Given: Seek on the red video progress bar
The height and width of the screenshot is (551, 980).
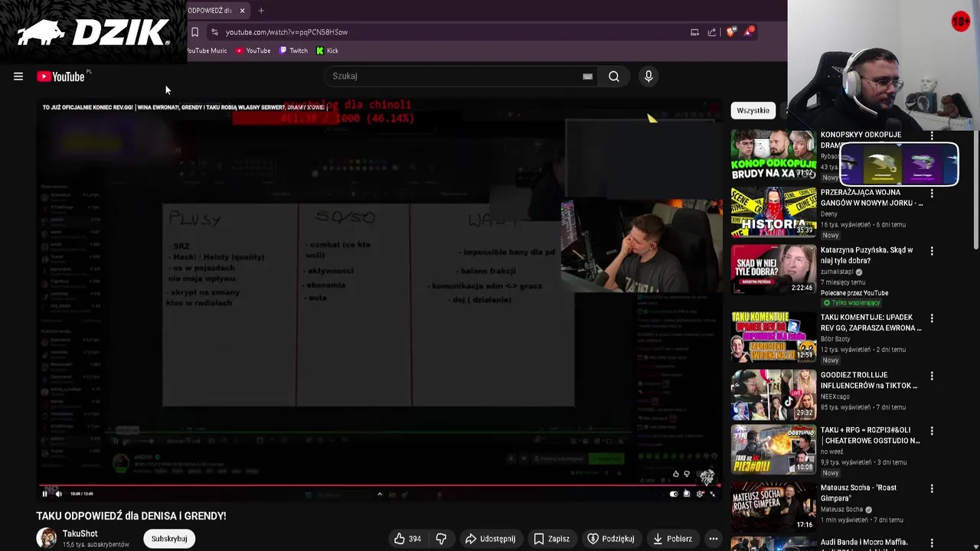Looking at the screenshot, I should click(x=377, y=484).
